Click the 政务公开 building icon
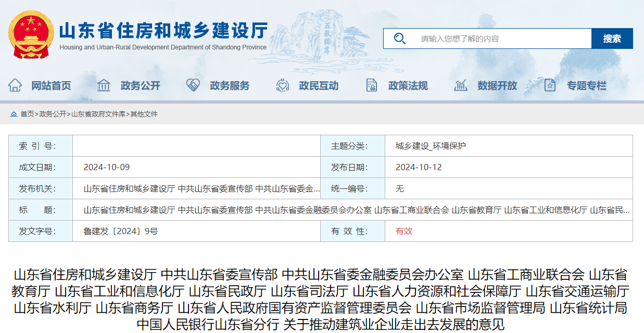The image size is (644, 333). pos(104,85)
